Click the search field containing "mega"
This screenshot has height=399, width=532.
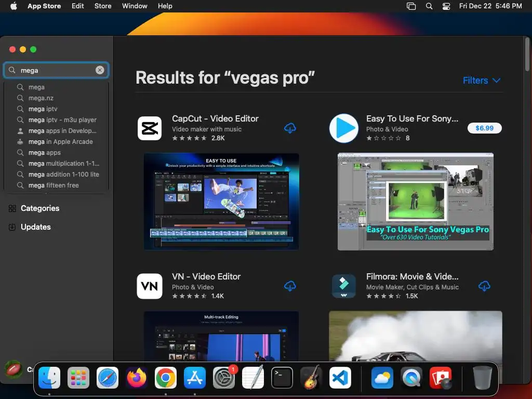coord(56,70)
